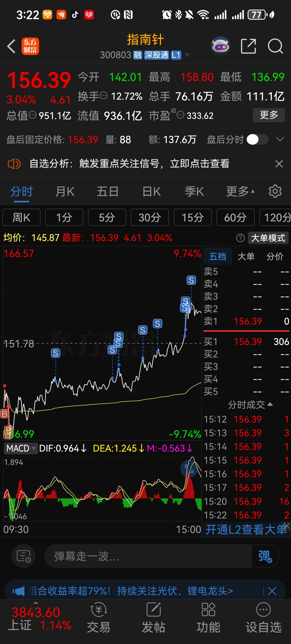Open 持续关注光伏、锂电龙头 link

click(175, 591)
